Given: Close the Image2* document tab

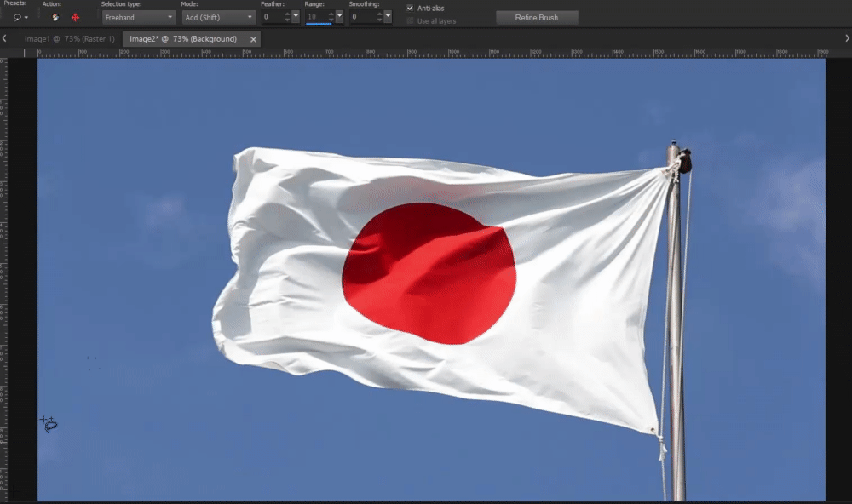Looking at the screenshot, I should [253, 39].
